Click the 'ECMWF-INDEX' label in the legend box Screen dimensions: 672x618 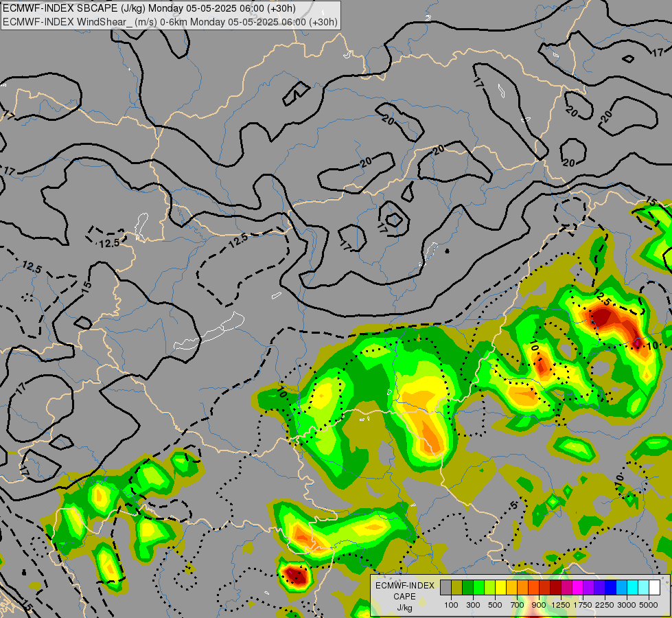[405, 586]
